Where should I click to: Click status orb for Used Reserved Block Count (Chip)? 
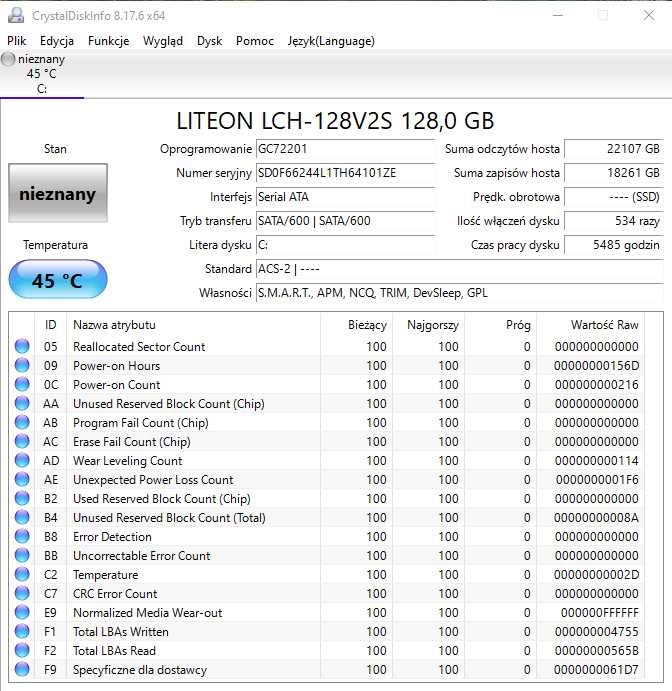(x=22, y=498)
